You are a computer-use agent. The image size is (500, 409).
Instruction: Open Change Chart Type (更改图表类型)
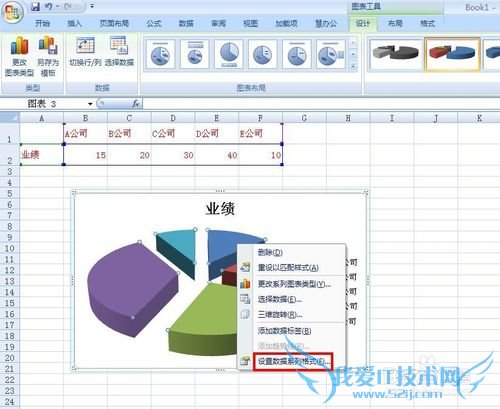[19, 56]
